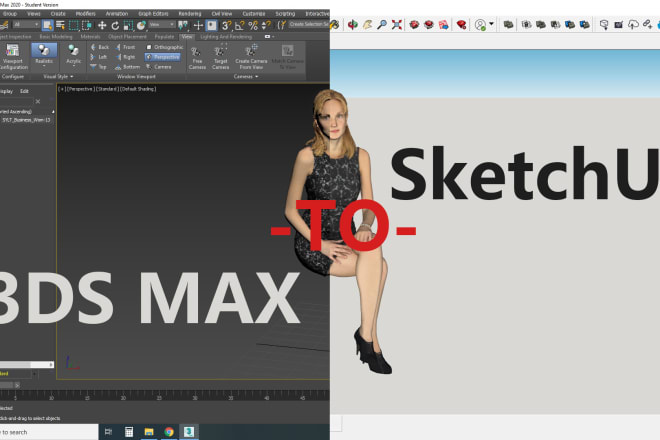Toggle Window/Crossing selection icon
Viewport: 660px width, 440px height.
pos(87,26)
